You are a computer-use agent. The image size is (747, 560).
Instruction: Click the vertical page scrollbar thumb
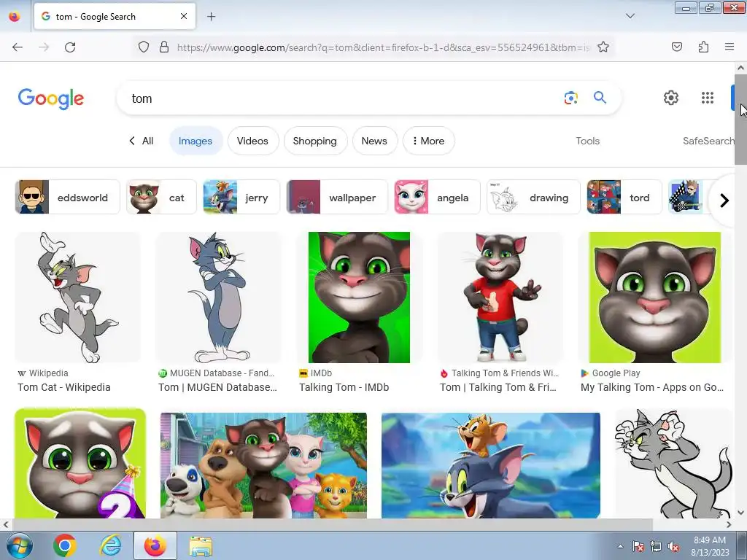740,120
